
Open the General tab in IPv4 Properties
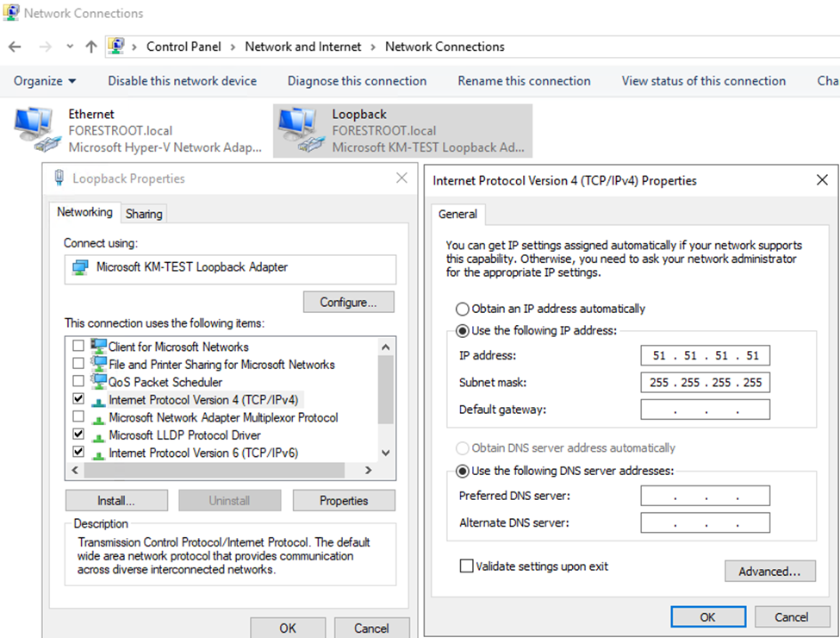pos(457,214)
